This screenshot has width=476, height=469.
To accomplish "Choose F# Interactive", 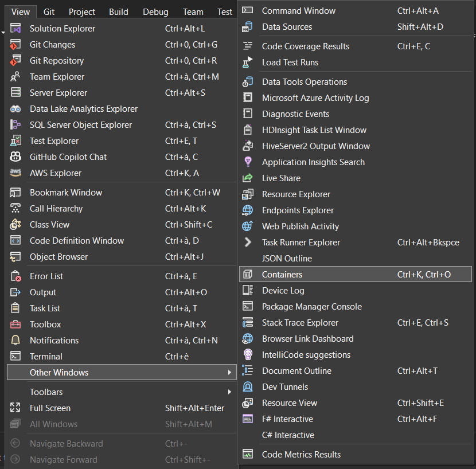I will tap(355, 419).
